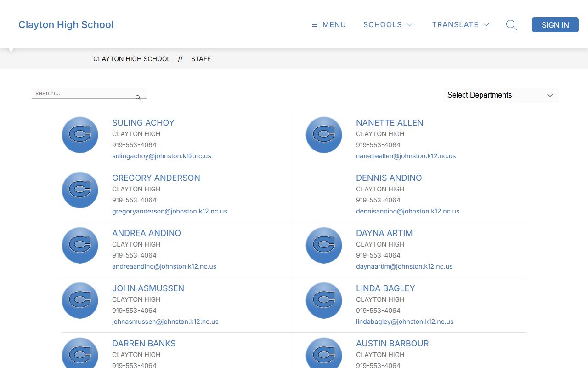Open DARREN BANKS's staff name link
The image size is (588, 368).
pyautogui.click(x=144, y=344)
